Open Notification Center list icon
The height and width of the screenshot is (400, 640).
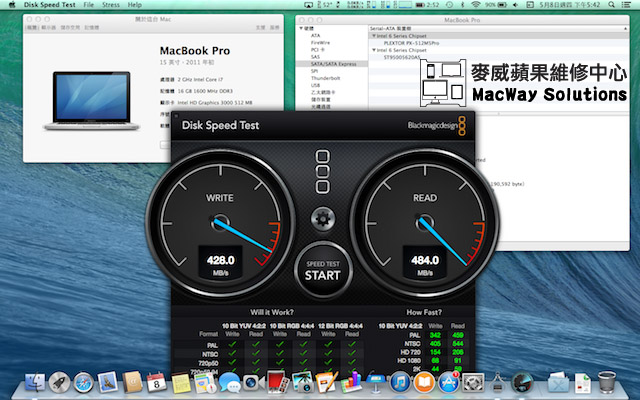click(626, 5)
